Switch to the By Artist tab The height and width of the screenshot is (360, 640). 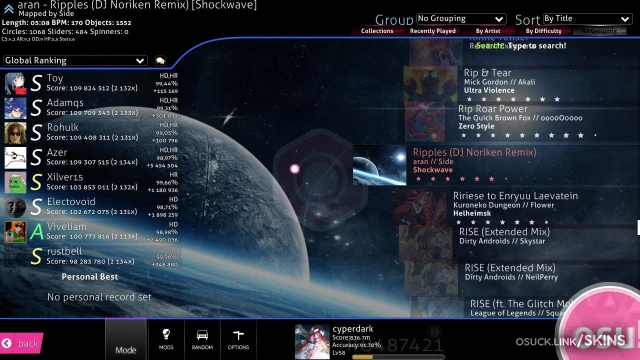488,31
